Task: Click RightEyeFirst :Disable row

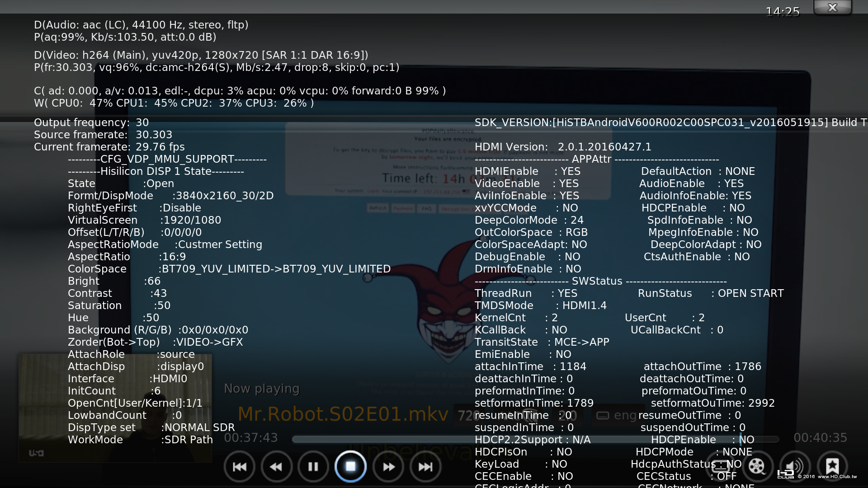Action: click(x=134, y=208)
